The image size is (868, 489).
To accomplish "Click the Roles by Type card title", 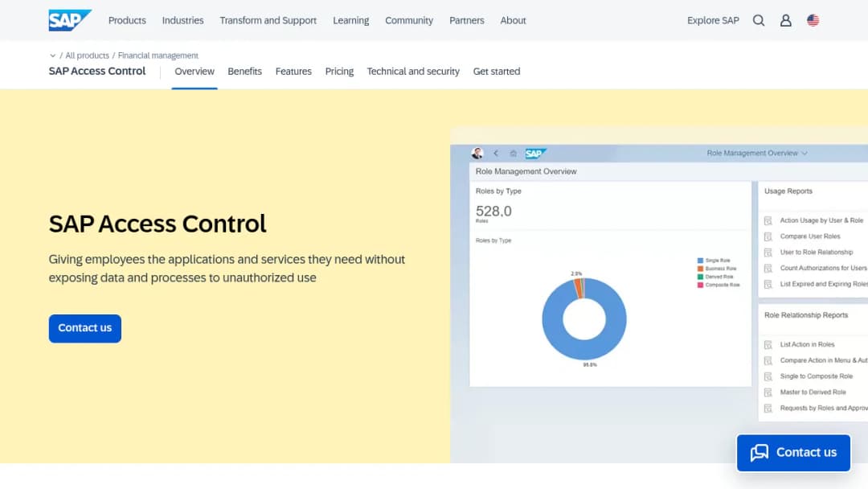I will (x=498, y=191).
